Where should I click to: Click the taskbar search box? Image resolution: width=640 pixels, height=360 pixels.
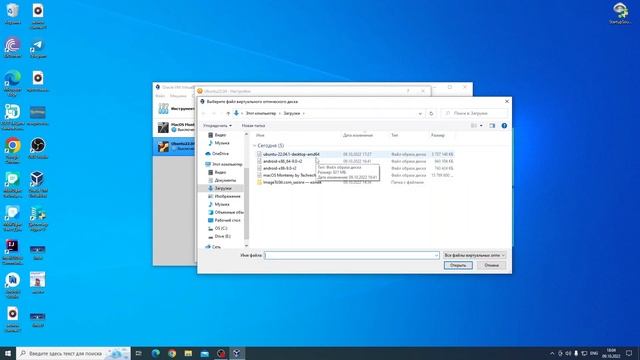click(73, 353)
